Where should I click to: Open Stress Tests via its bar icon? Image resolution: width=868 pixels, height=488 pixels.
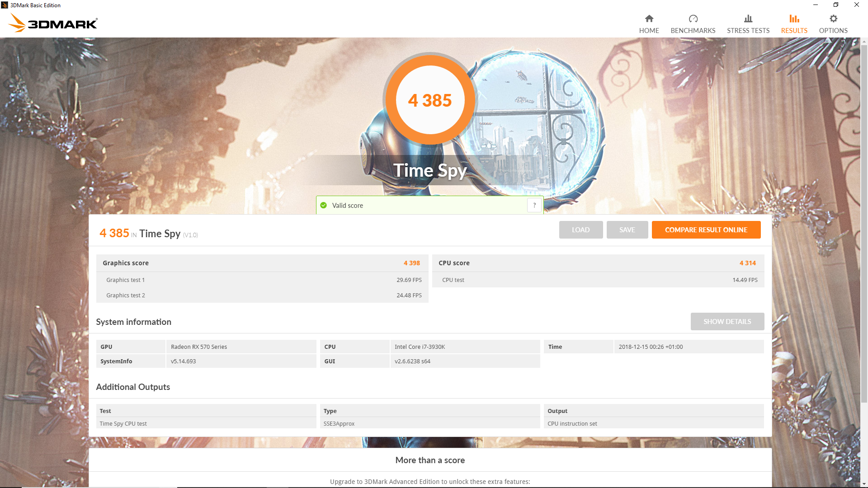pyautogui.click(x=748, y=19)
